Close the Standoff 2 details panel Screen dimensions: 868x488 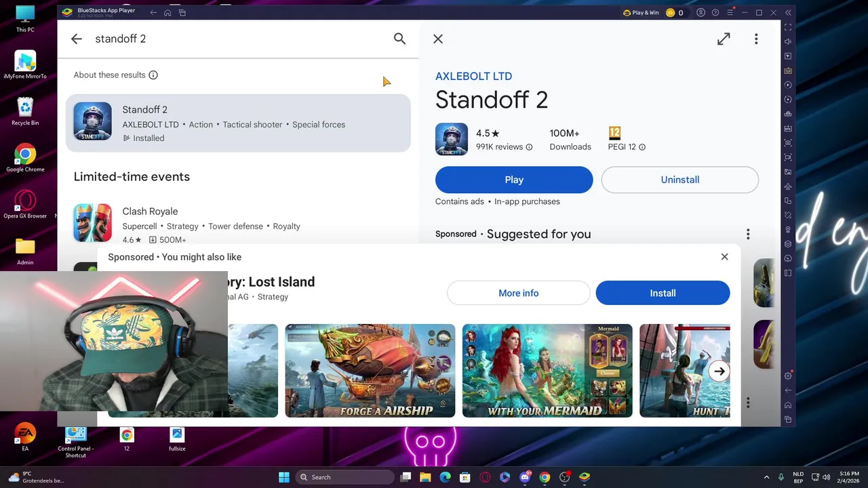tap(438, 39)
